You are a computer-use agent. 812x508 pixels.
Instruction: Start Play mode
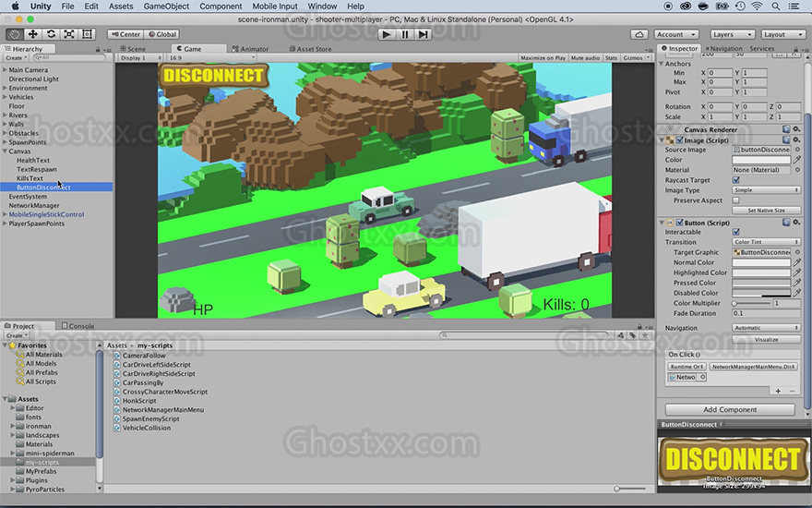(x=386, y=34)
